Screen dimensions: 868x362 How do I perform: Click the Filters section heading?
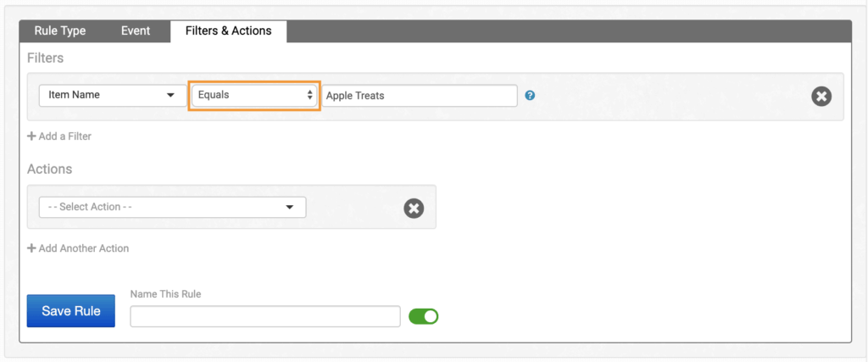coord(46,58)
